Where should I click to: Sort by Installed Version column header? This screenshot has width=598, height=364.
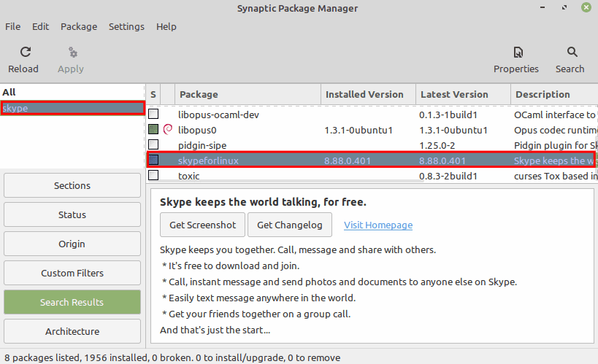point(364,94)
